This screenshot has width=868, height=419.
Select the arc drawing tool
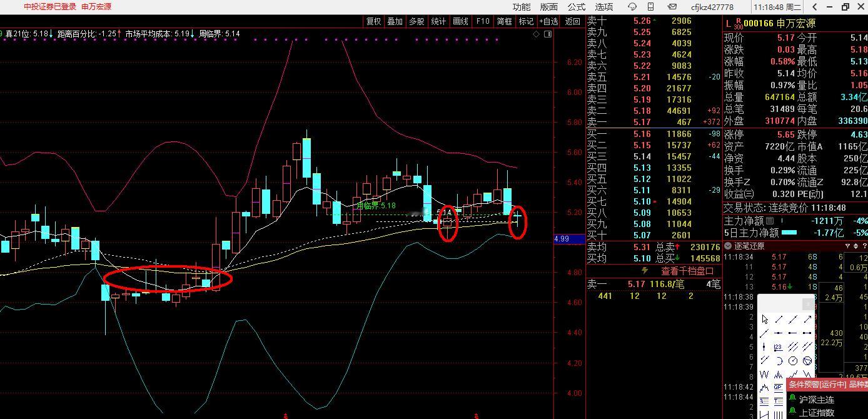click(779, 361)
